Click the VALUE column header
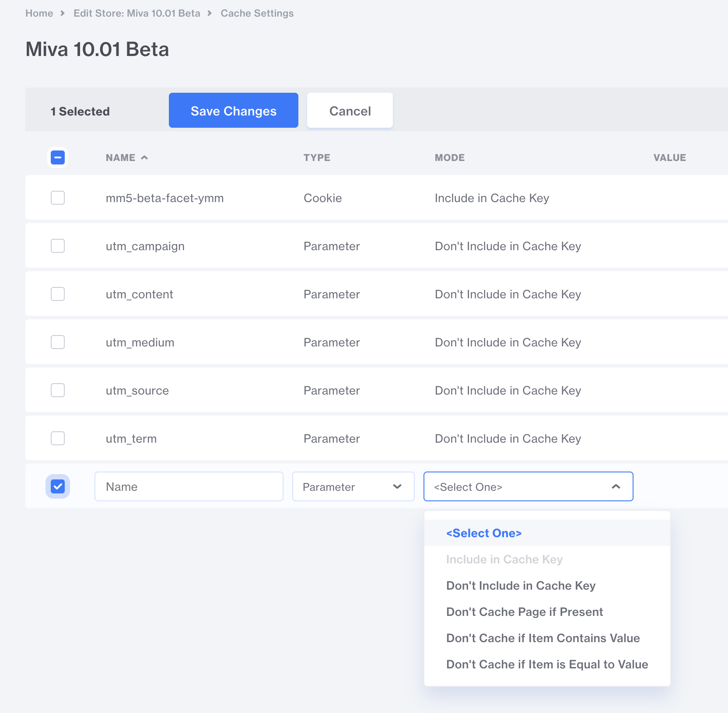The height and width of the screenshot is (713, 728). [x=669, y=157]
